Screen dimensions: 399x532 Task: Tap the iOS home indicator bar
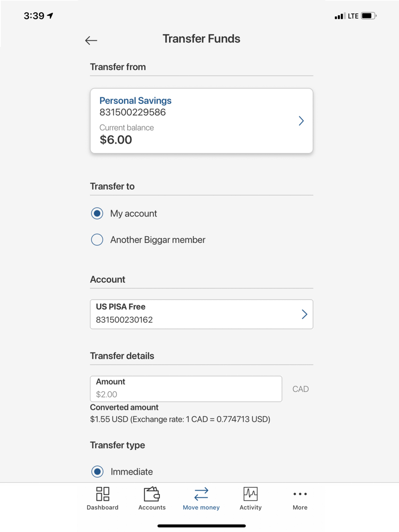coord(201,526)
